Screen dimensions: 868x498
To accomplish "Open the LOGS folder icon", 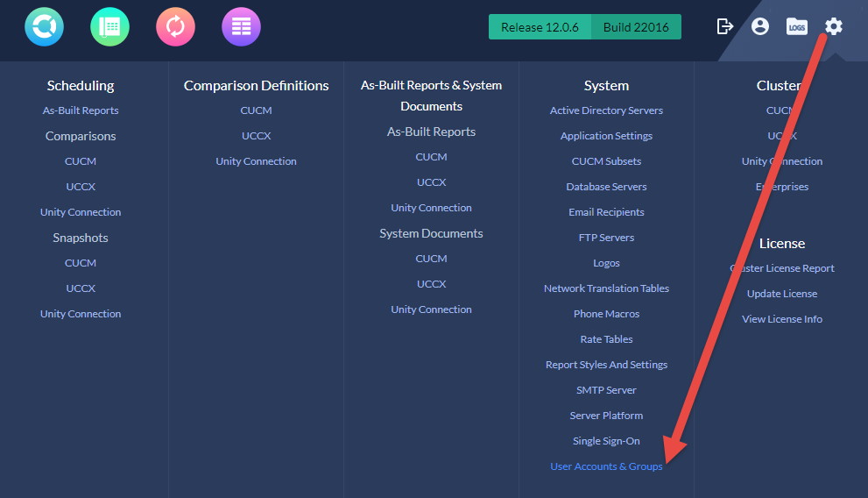I will point(796,26).
